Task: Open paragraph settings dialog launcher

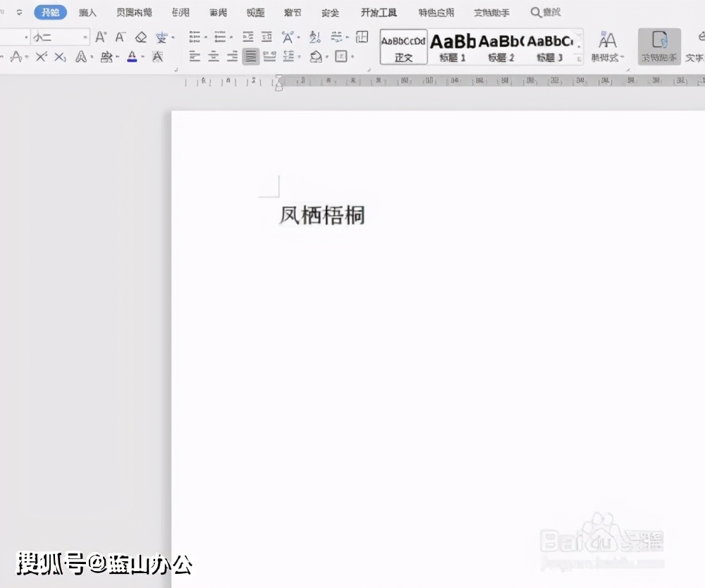Action: [x=369, y=70]
